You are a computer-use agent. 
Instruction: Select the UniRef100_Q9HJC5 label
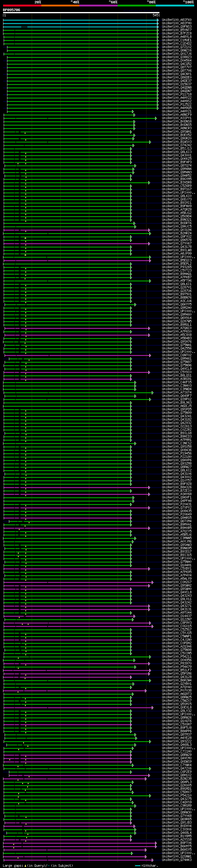(176, 226)
